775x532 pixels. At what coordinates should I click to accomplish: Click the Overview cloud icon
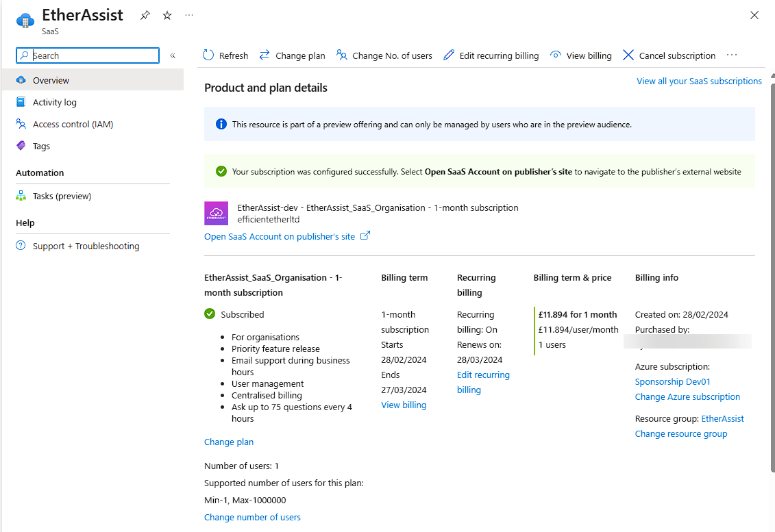pyautogui.click(x=21, y=80)
